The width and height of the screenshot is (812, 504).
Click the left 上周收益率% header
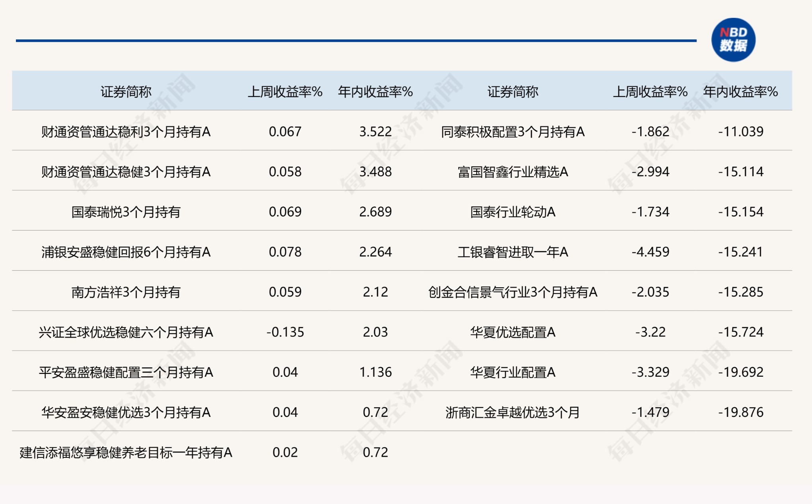pos(285,92)
